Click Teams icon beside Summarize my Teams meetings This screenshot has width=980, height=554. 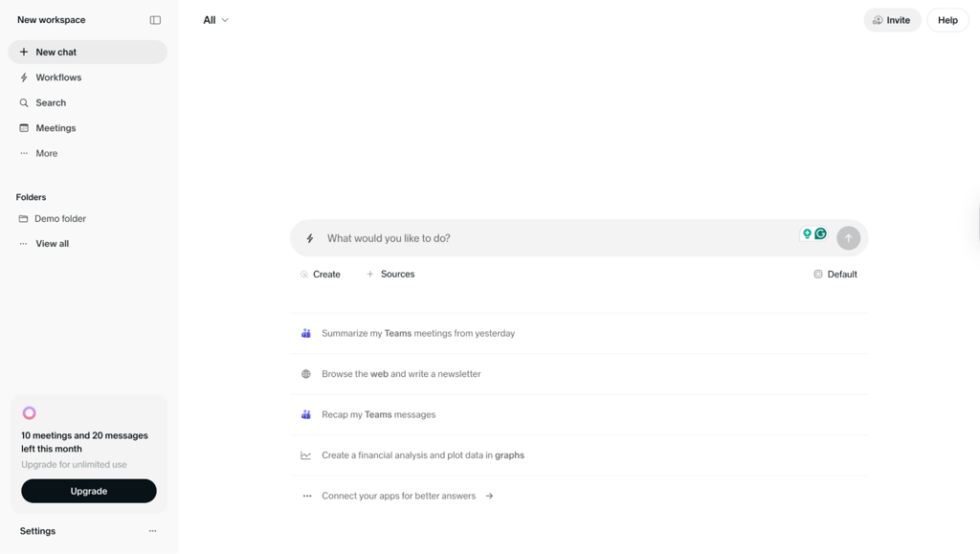pos(305,334)
